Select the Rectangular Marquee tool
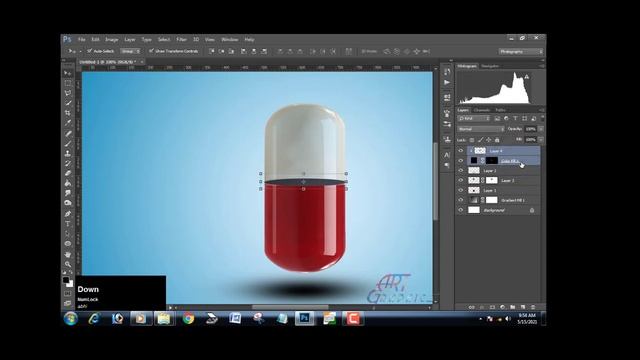Image resolution: width=640 pixels, height=360 pixels. pyautogui.click(x=68, y=83)
